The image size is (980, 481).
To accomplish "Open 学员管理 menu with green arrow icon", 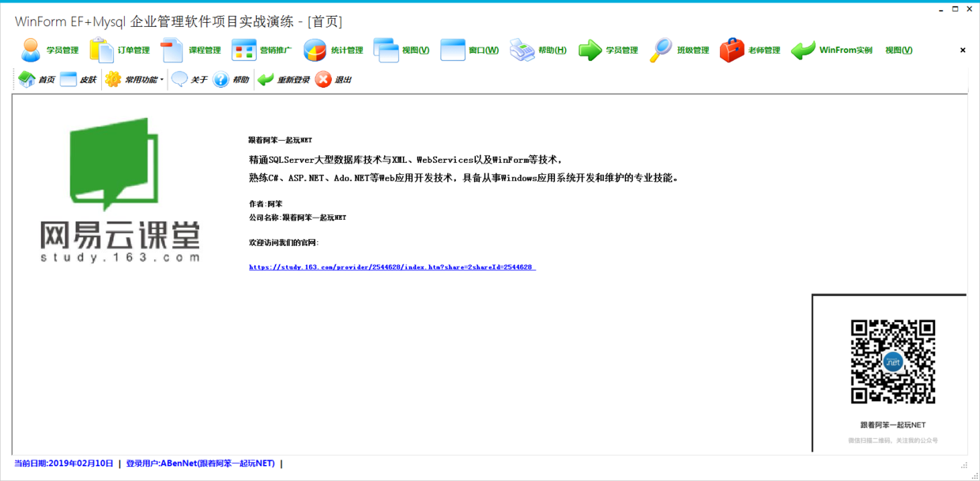I will click(x=609, y=50).
